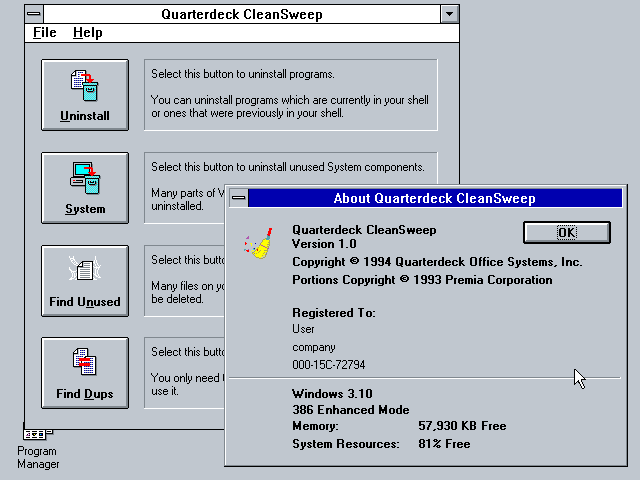Click the 'Portions Copyright 1993 Premia Corporation' line

[x=422, y=280]
